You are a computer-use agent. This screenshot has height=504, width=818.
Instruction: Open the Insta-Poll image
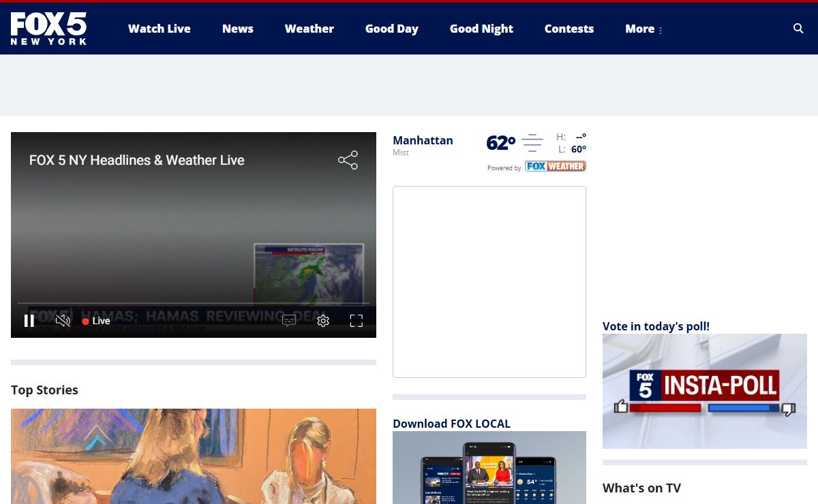click(705, 391)
